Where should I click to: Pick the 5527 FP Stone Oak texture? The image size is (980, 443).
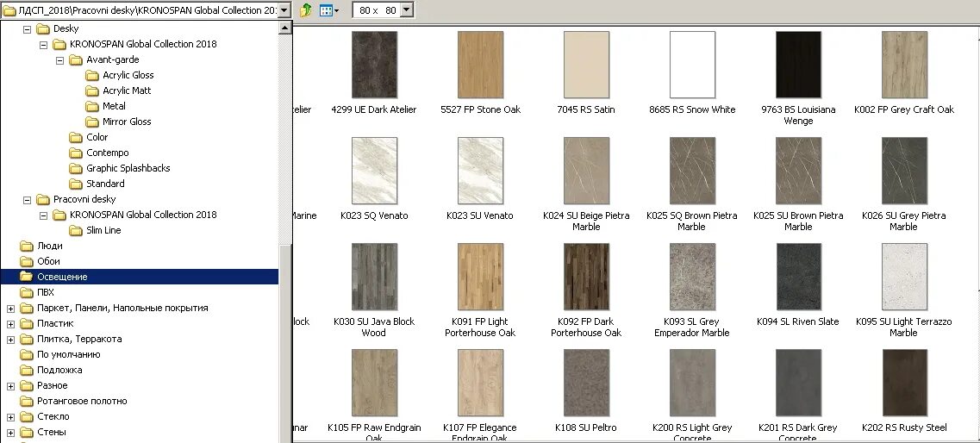(x=481, y=65)
